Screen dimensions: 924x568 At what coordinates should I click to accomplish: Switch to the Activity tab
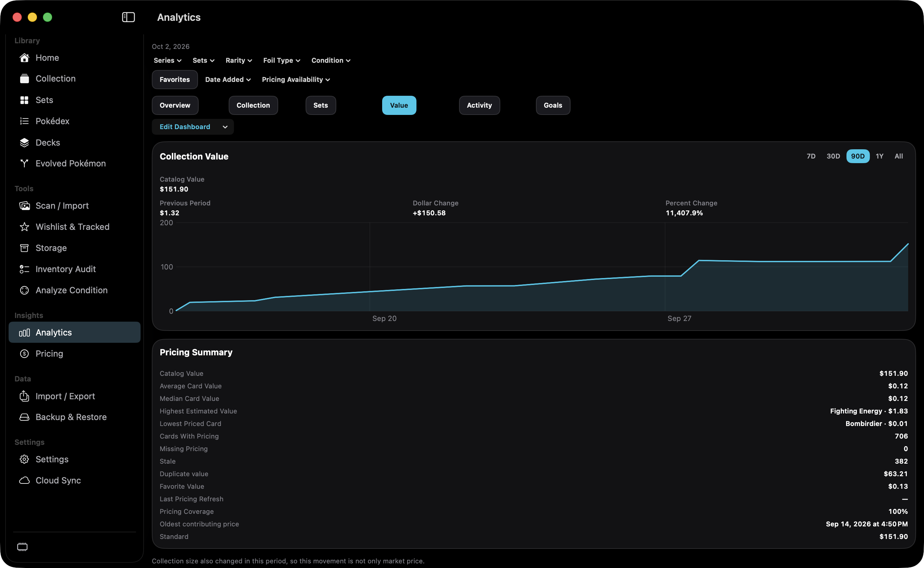479,105
